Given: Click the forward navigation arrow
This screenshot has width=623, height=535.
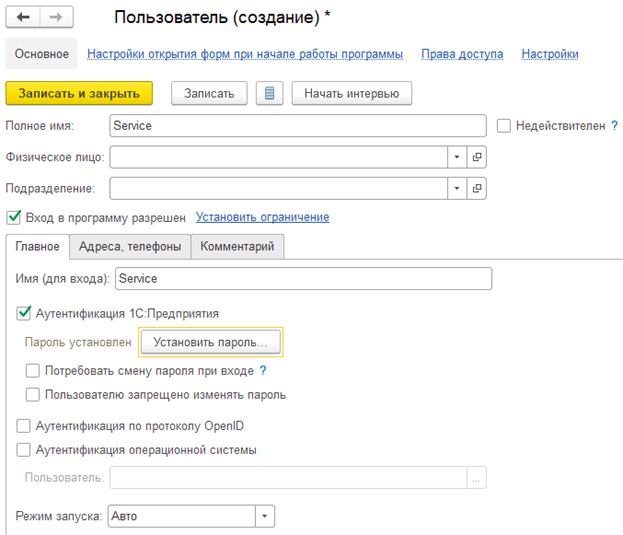Looking at the screenshot, I should (56, 18).
